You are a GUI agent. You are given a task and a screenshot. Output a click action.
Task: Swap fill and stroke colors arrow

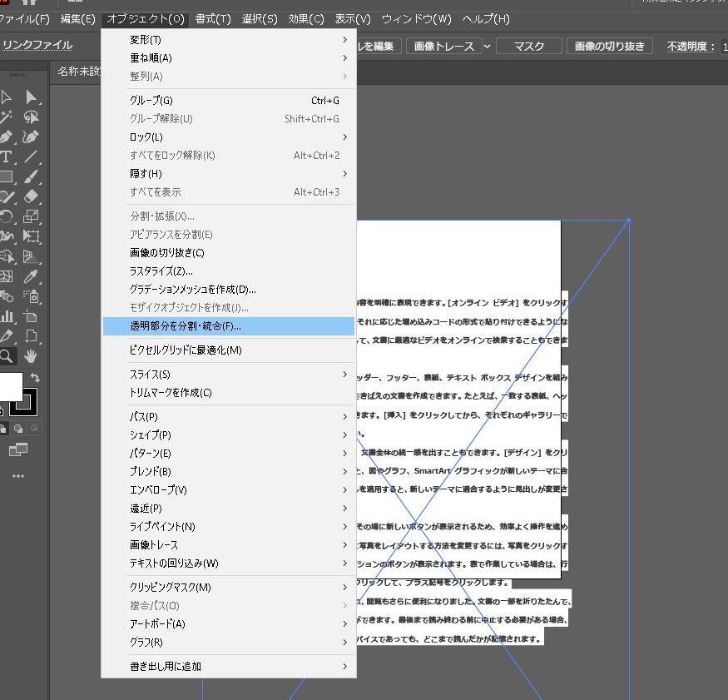(x=35, y=379)
